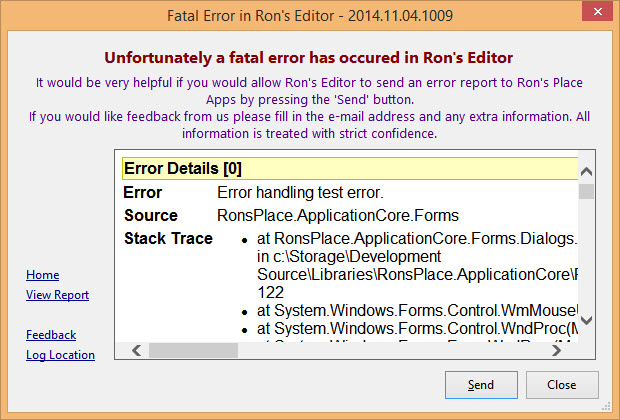
Task: Click the horizontal scrollbar thumb
Action: (x=193, y=350)
